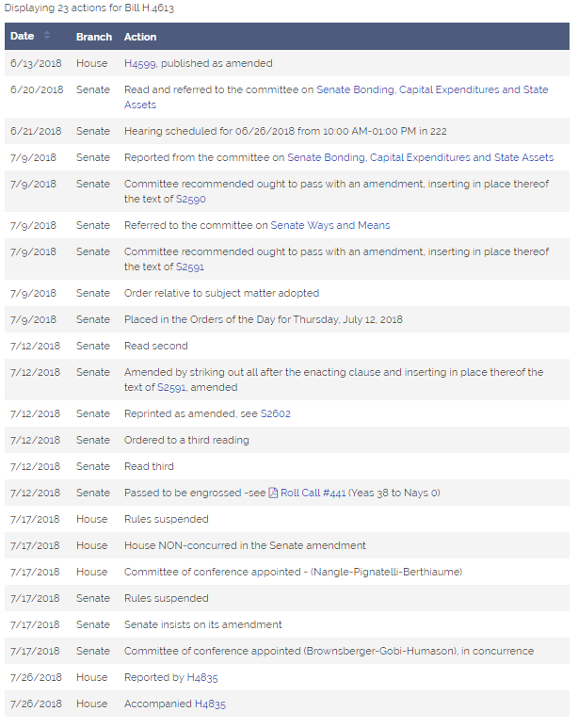Open the Senate Ways and Means link
This screenshot has height=728, width=578.
point(330,226)
